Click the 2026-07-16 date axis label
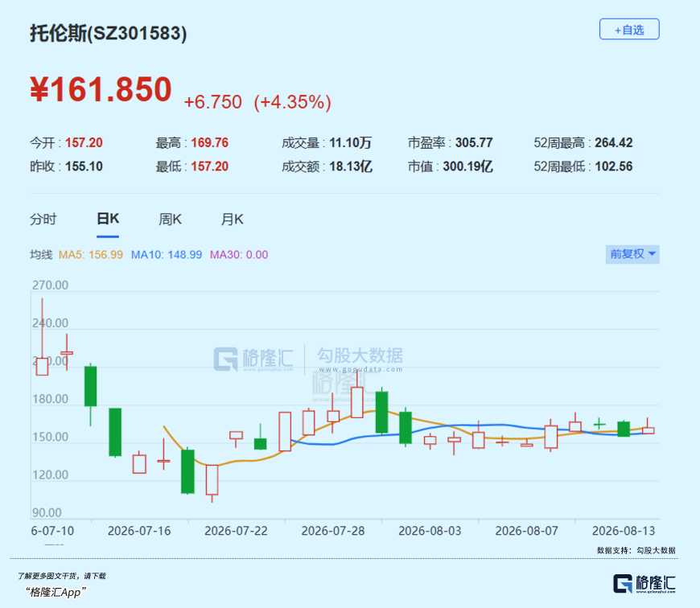The height and width of the screenshot is (608, 700). [139, 531]
